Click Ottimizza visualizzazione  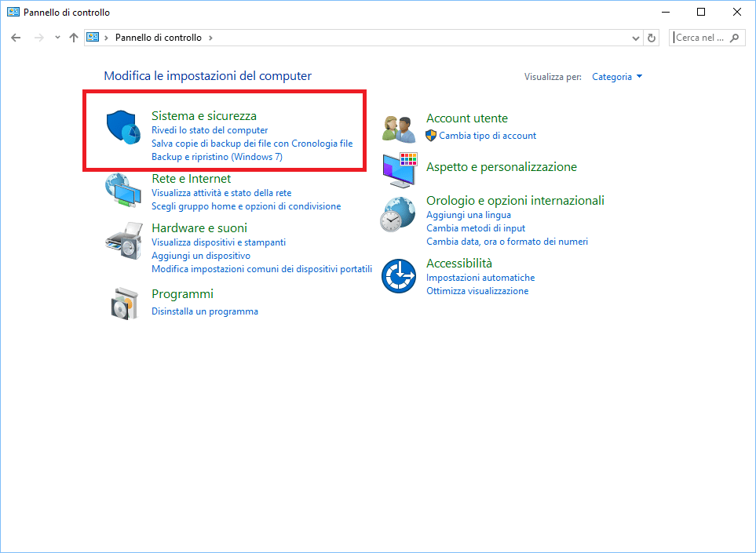[477, 291]
